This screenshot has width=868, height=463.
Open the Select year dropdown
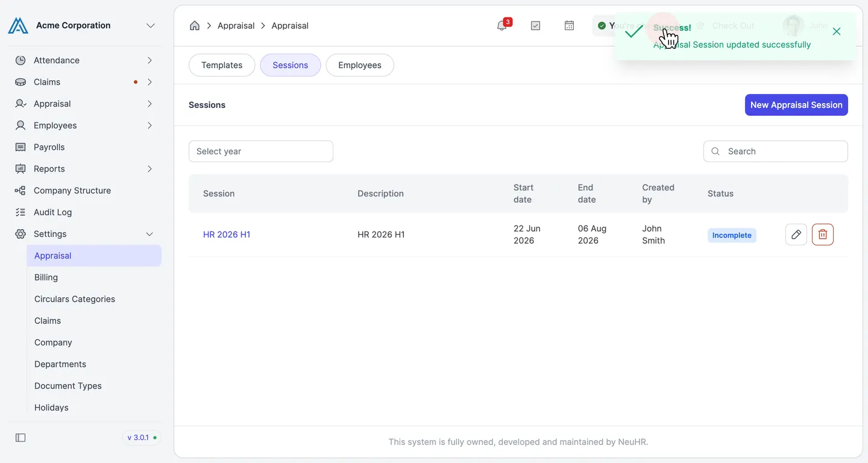coord(261,151)
